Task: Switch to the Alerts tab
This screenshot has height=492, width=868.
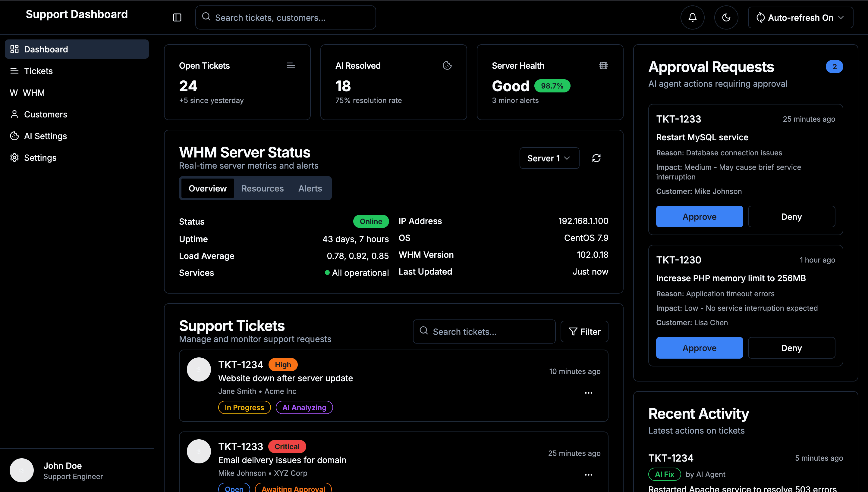Action: (310, 188)
